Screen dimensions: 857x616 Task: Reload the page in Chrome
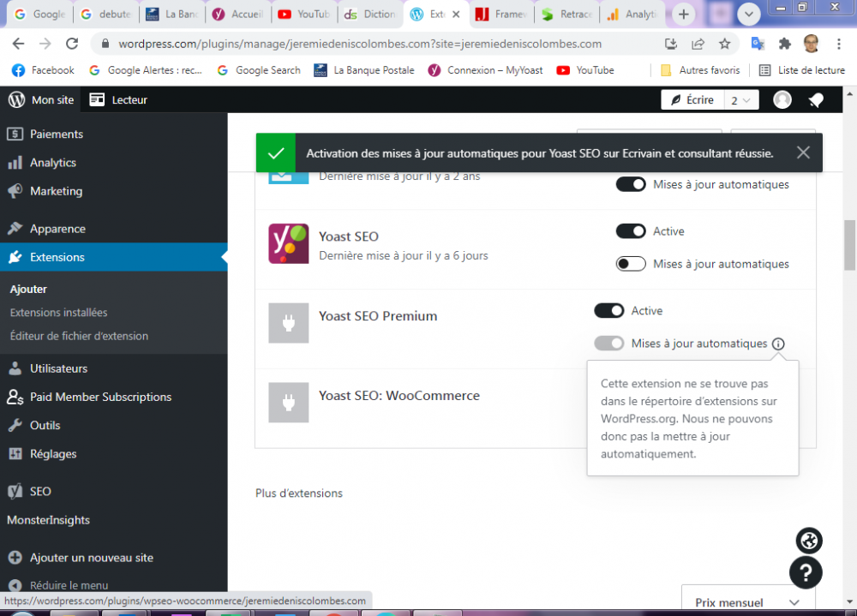(72, 44)
